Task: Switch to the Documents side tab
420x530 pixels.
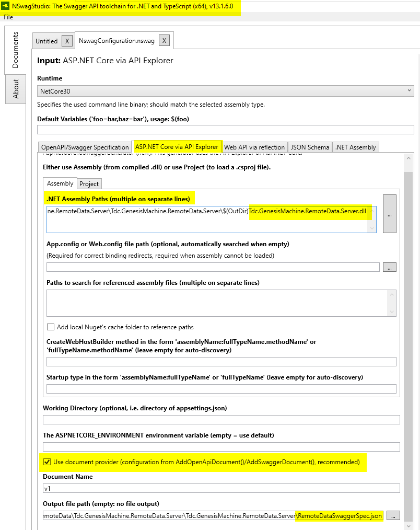Action: coord(15,50)
